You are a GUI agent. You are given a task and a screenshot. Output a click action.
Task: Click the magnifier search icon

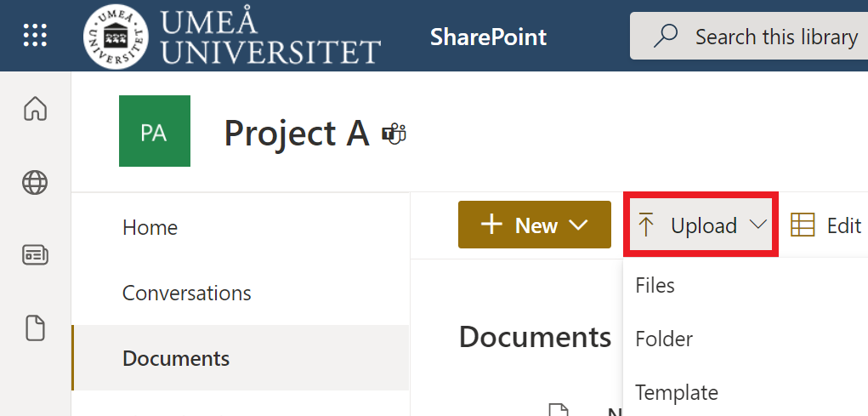pos(665,37)
